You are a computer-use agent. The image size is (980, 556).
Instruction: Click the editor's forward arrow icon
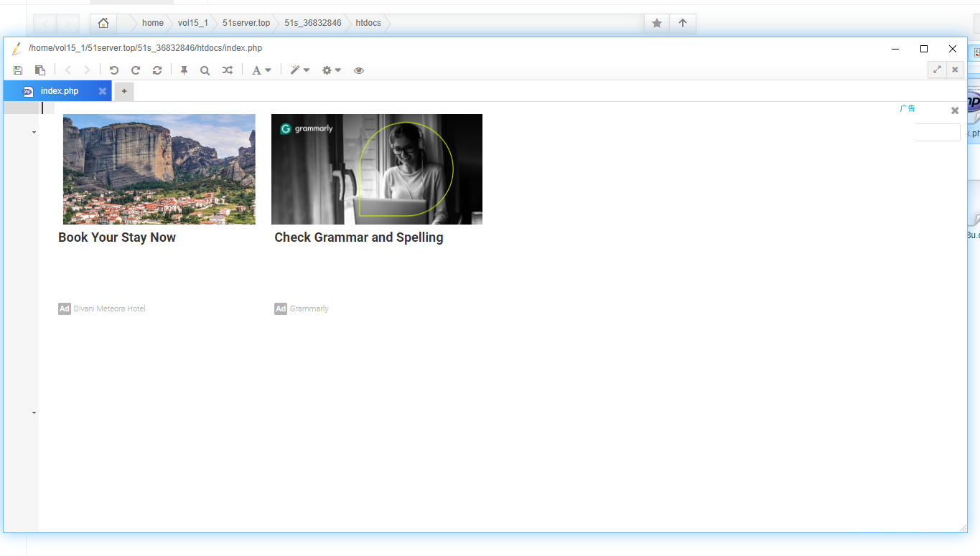coord(87,70)
